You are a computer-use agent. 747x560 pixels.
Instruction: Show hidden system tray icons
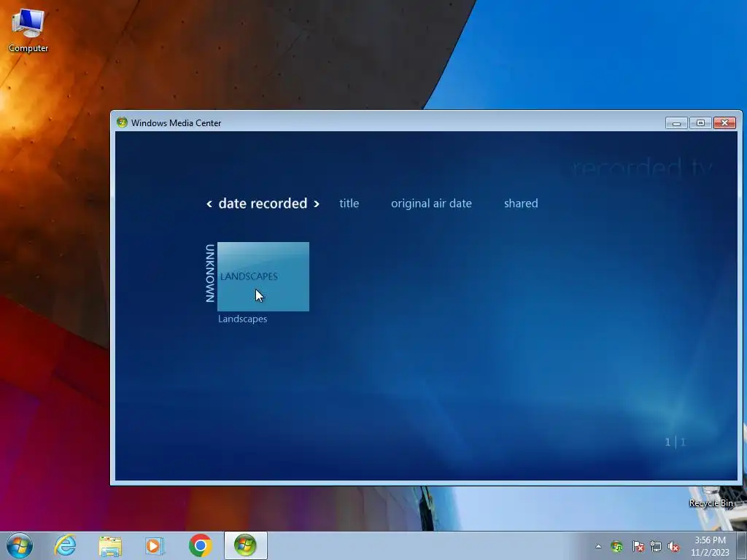[598, 546]
